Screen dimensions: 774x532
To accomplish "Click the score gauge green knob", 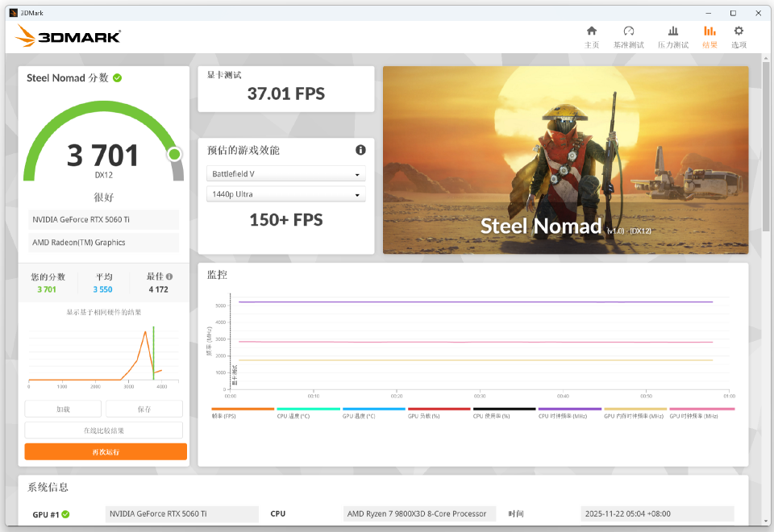I will 174,155.
